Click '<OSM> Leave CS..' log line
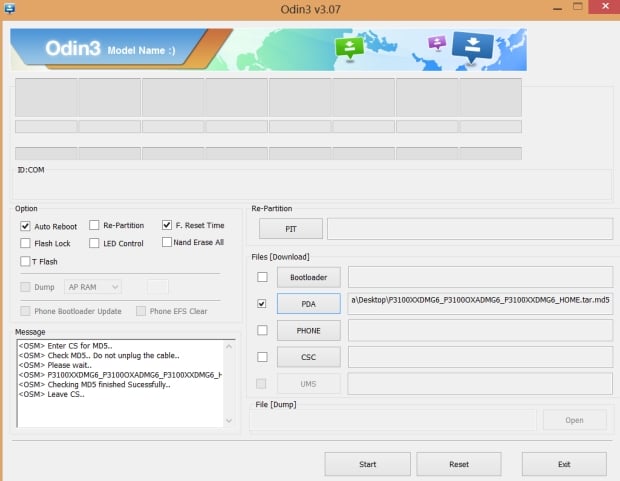Screen dimensions: 620x481 coord(51,394)
